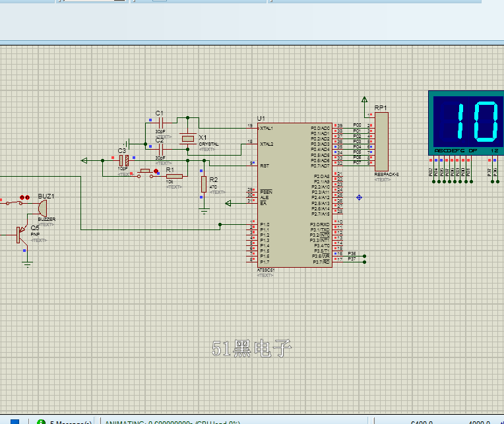Click the wire junction dot near P1.0
The image size is (504, 424).
[220, 224]
